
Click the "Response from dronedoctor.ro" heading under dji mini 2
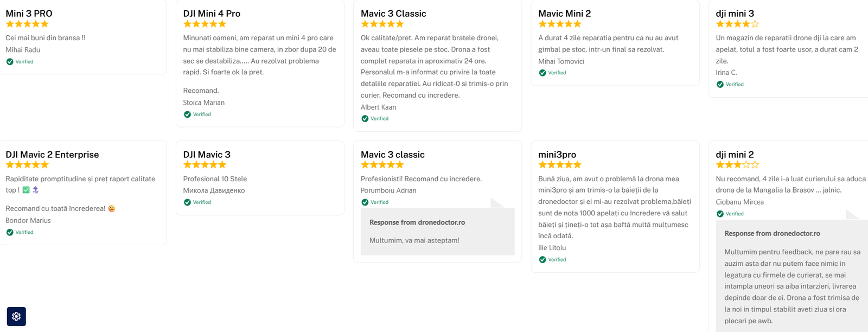pos(772,233)
